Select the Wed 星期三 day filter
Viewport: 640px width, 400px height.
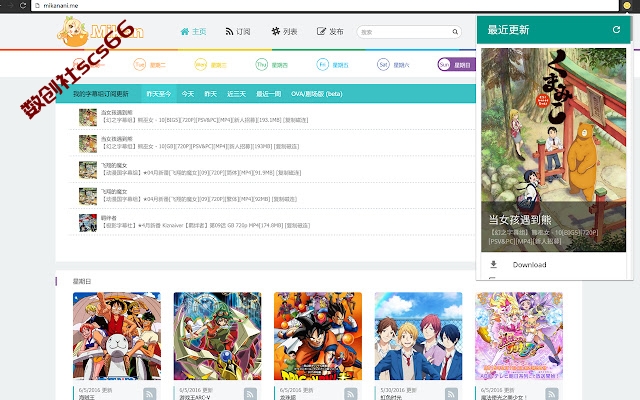pos(210,64)
